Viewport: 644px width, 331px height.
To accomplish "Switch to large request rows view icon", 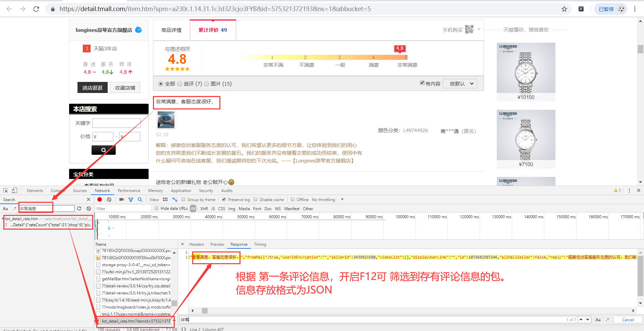I will tap(165, 199).
